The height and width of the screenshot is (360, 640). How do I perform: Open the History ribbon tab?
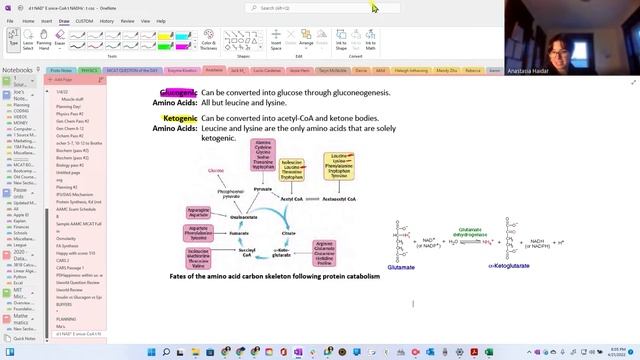[x=107, y=21]
